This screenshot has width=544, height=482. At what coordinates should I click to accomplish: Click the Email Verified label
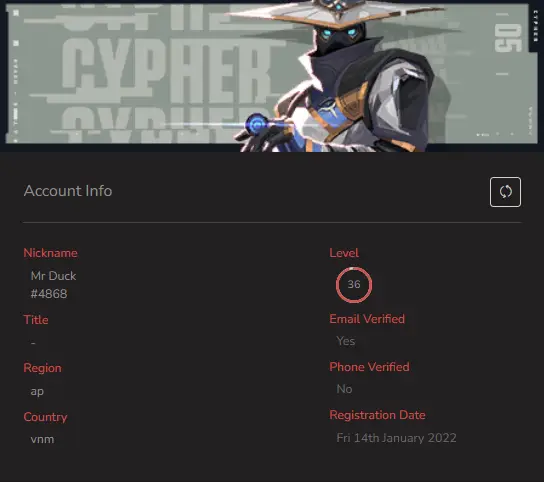[x=367, y=319]
